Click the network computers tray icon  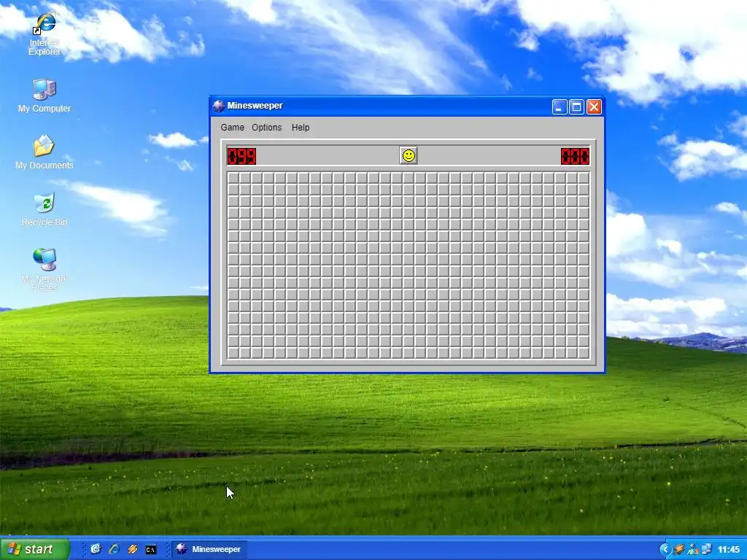click(x=705, y=549)
